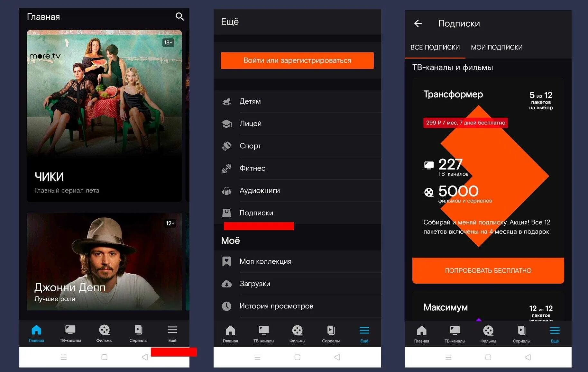Tap Android home square on left phone
588x372 pixels.
[x=104, y=357]
